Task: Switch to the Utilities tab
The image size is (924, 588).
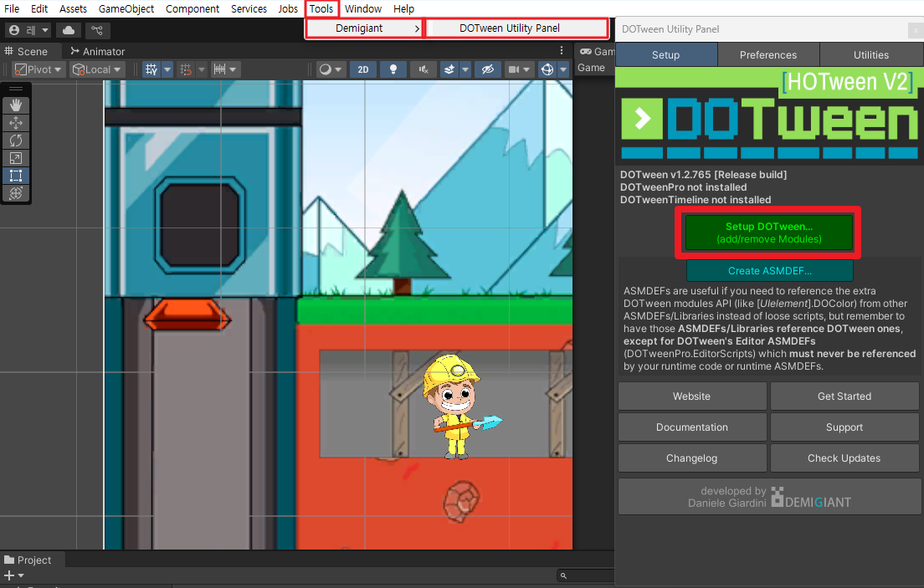Action: [x=871, y=55]
